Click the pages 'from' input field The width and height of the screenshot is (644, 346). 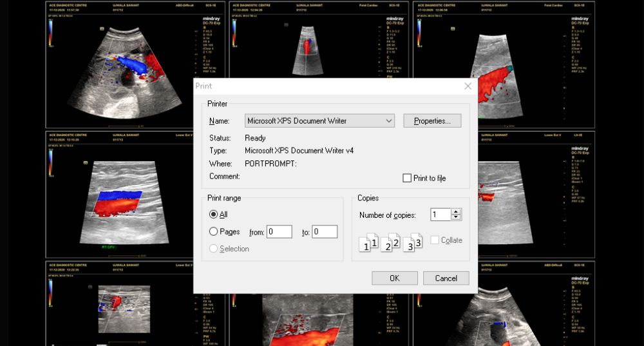pos(279,232)
